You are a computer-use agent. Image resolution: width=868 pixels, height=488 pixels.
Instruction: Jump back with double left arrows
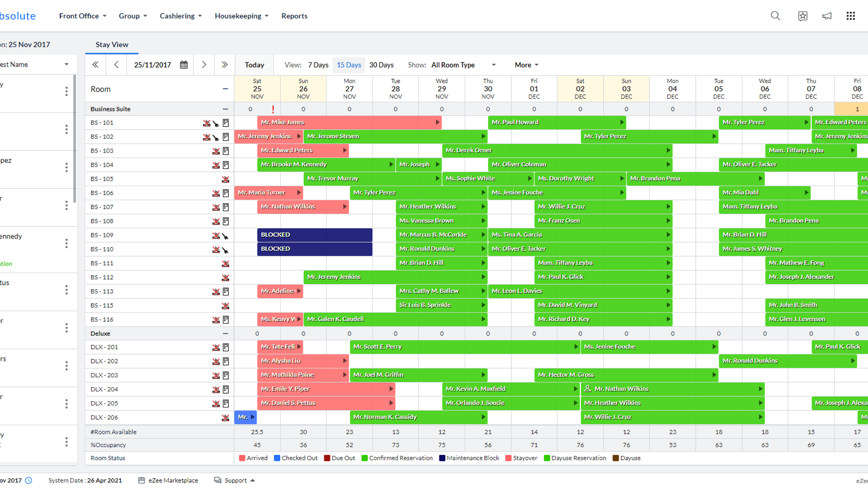tap(95, 65)
